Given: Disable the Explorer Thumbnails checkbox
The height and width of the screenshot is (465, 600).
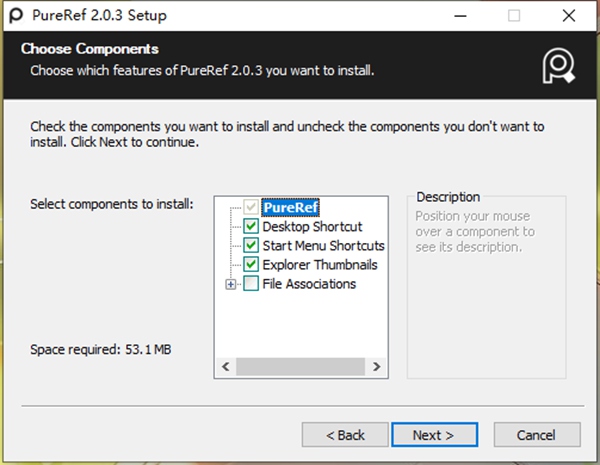Looking at the screenshot, I should pyautogui.click(x=250, y=265).
